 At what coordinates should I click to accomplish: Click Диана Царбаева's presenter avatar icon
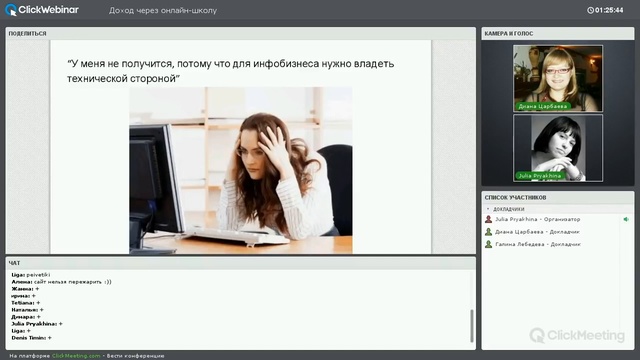[x=488, y=232]
